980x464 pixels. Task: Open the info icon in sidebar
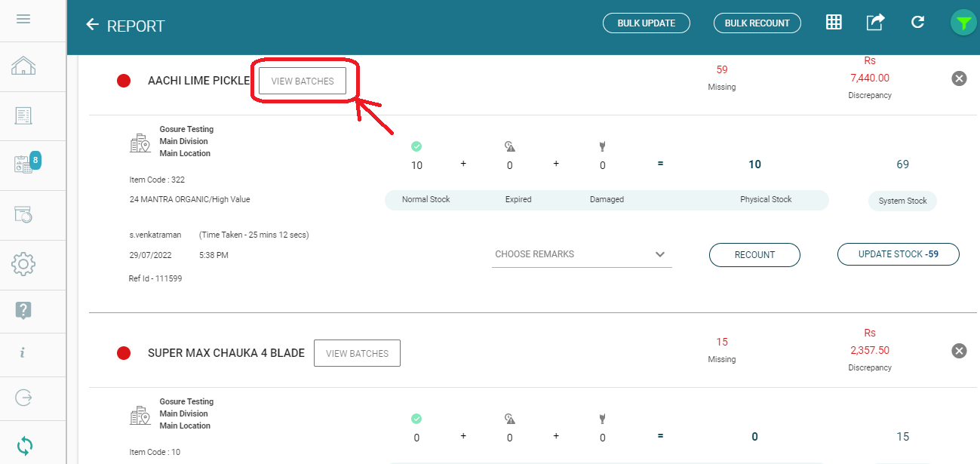pos(23,352)
